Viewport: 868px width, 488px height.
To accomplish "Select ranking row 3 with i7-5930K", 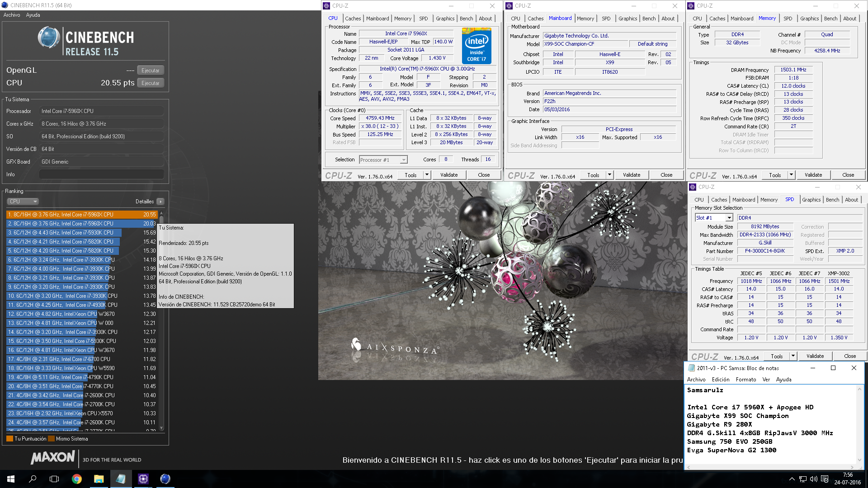I will click(x=81, y=233).
